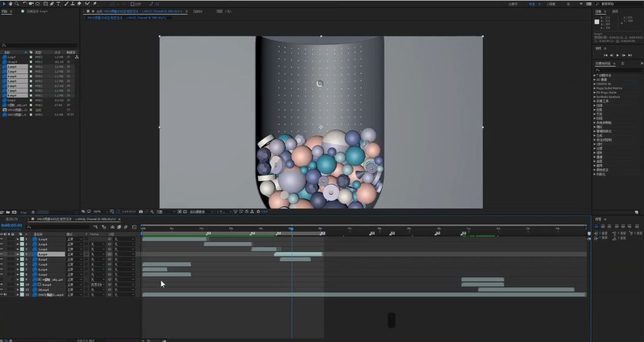
Task: Open the Effects & Presets panel tab
Action: pyautogui.click(x=603, y=63)
